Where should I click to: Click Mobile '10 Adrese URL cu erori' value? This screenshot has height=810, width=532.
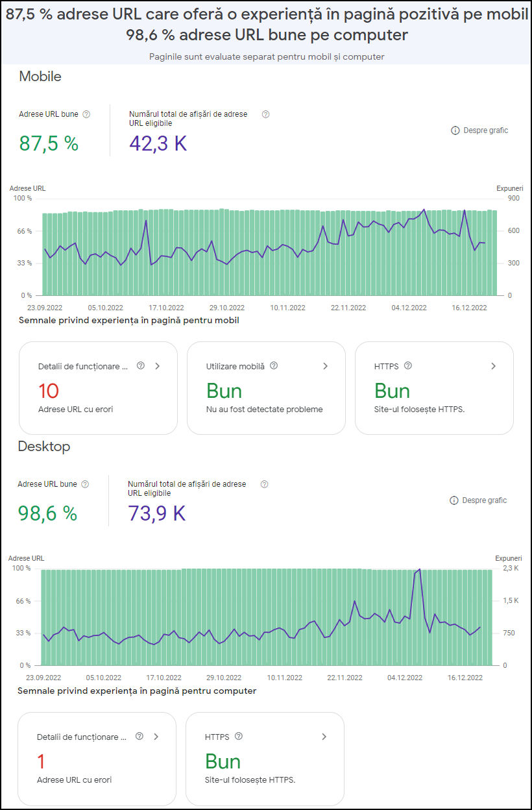pyautogui.click(x=49, y=391)
